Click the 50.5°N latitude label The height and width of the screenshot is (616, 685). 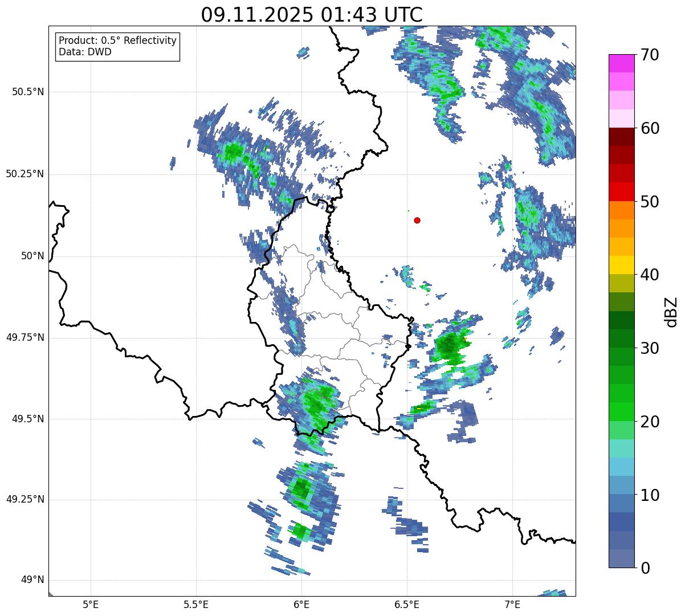[x=28, y=92]
